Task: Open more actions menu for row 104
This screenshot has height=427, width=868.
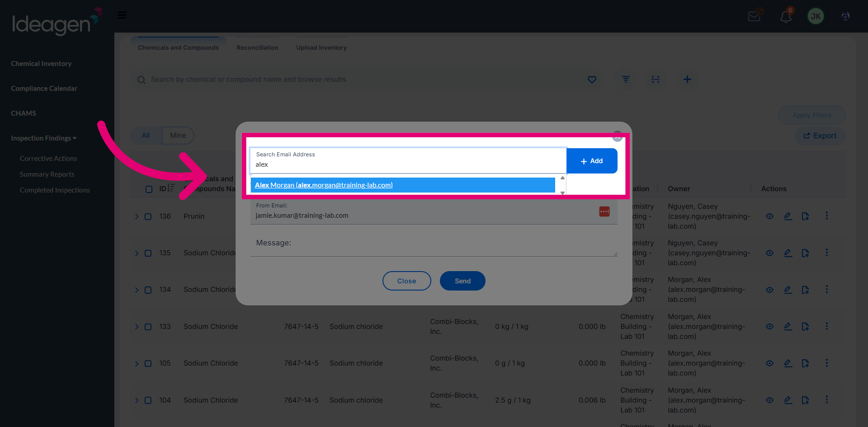Action: (827, 400)
